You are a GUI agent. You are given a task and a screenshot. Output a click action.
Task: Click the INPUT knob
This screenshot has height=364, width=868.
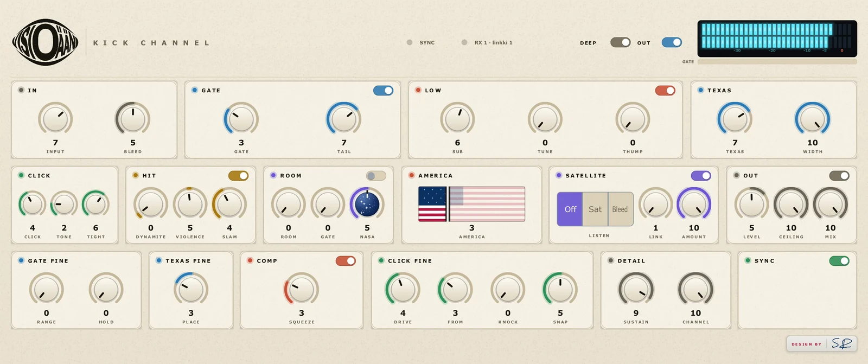click(x=55, y=119)
